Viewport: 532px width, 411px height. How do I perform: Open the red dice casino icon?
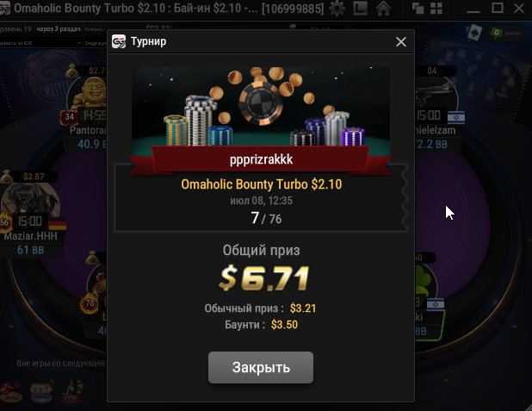coord(11,390)
